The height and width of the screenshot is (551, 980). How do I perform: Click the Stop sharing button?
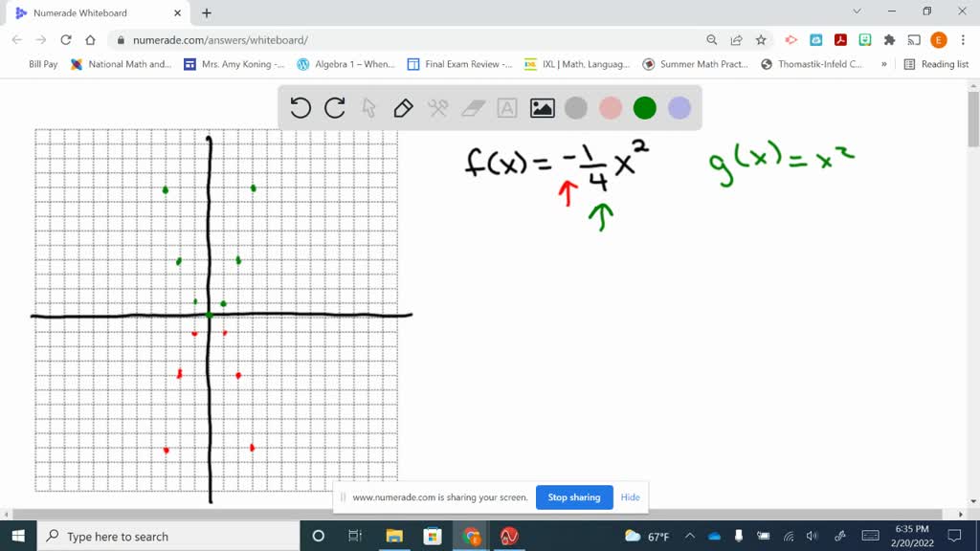pos(574,497)
